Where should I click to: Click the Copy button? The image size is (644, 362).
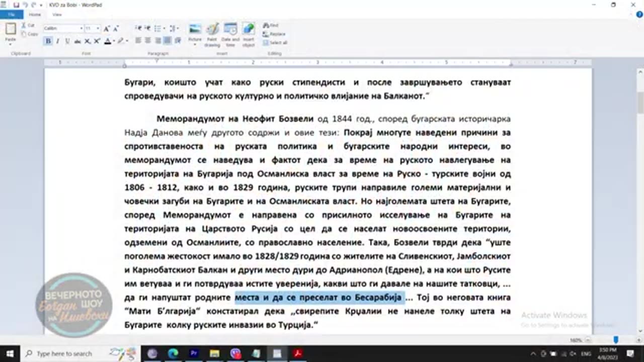tap(30, 34)
